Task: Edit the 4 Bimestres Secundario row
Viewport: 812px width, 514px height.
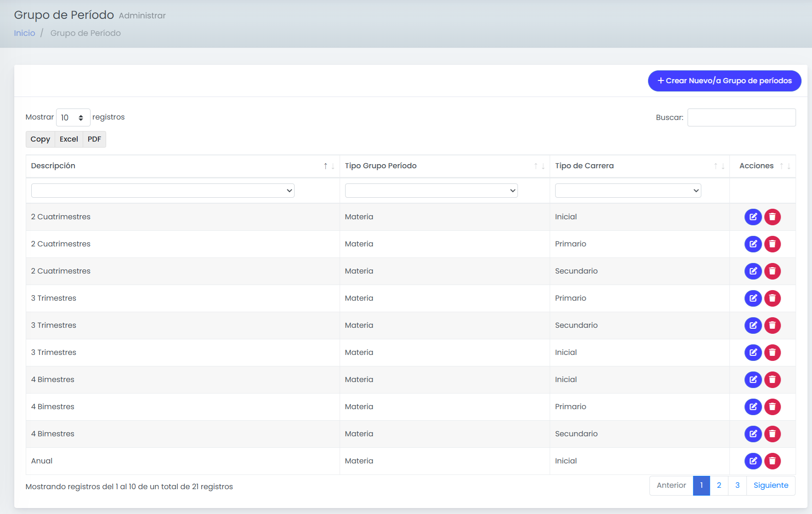Action: point(753,434)
